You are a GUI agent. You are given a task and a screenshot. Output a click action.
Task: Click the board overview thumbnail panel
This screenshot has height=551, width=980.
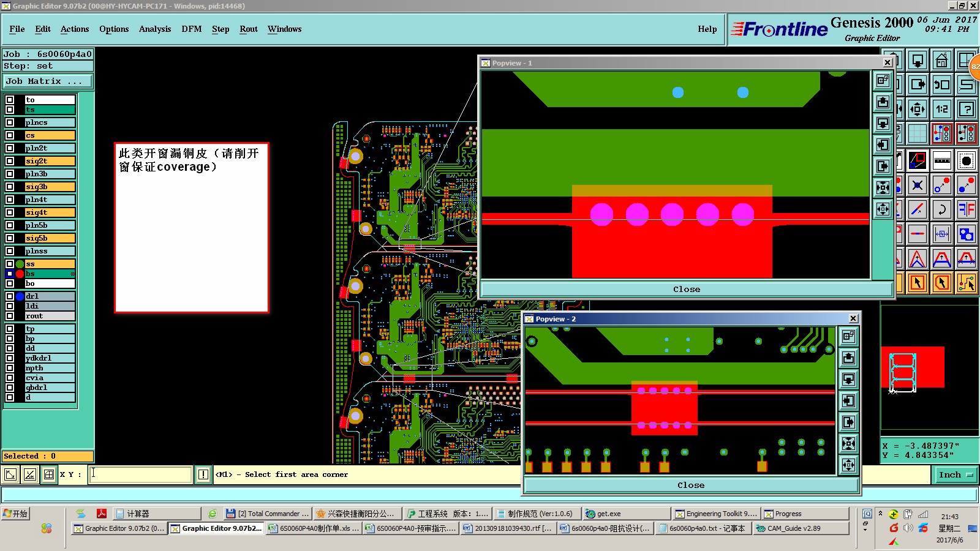tap(929, 367)
